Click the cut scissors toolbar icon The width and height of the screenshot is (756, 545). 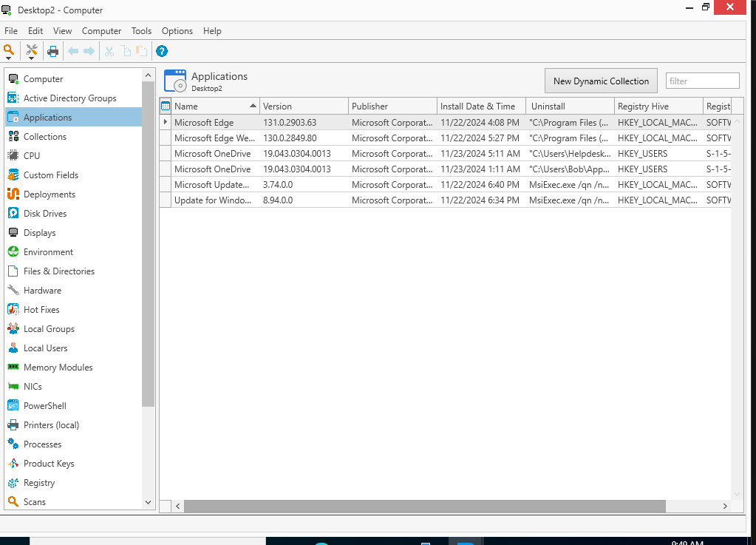(x=109, y=51)
